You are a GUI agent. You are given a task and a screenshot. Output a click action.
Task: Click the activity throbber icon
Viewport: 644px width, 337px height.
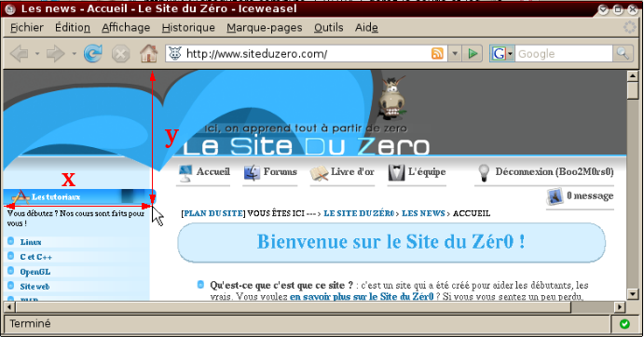pos(630,28)
